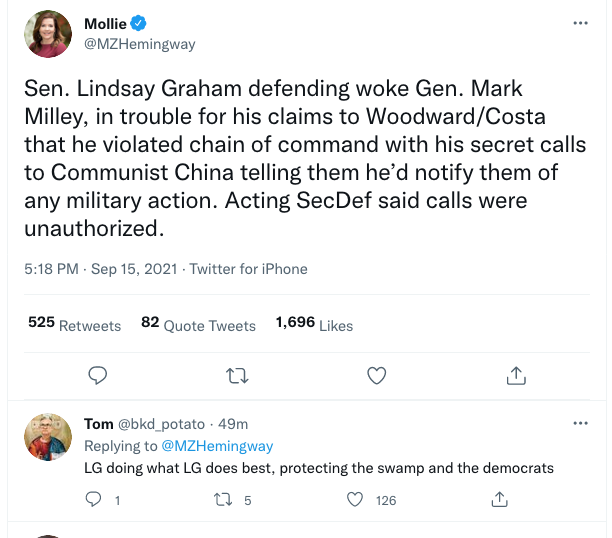The image size is (612, 538).
Task: Open more options on Mollie's tweet
Action: pos(579,22)
